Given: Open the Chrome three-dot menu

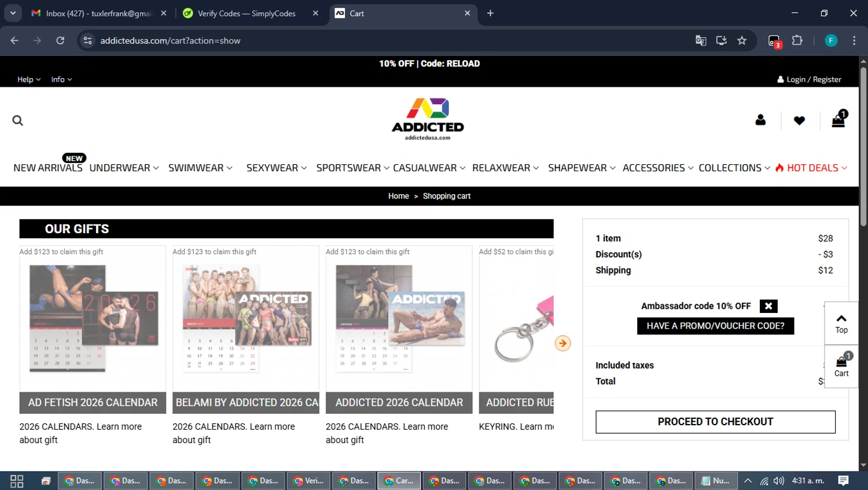Looking at the screenshot, I should click(x=854, y=40).
